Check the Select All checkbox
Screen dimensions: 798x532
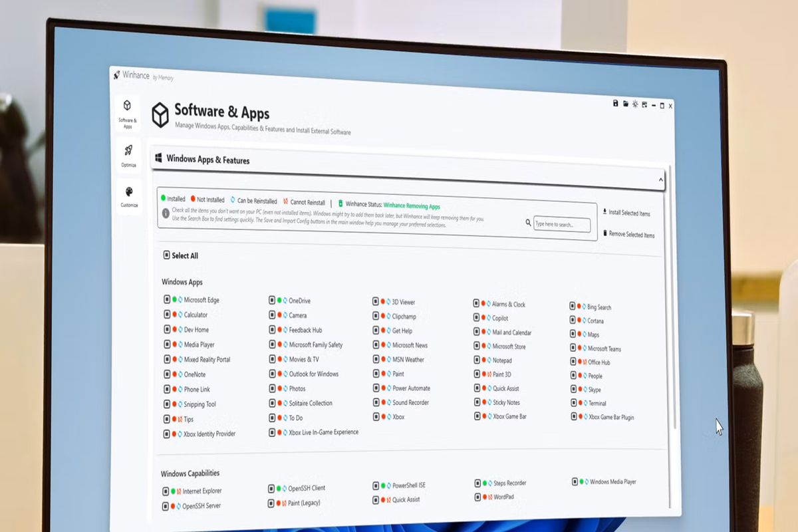(x=166, y=255)
